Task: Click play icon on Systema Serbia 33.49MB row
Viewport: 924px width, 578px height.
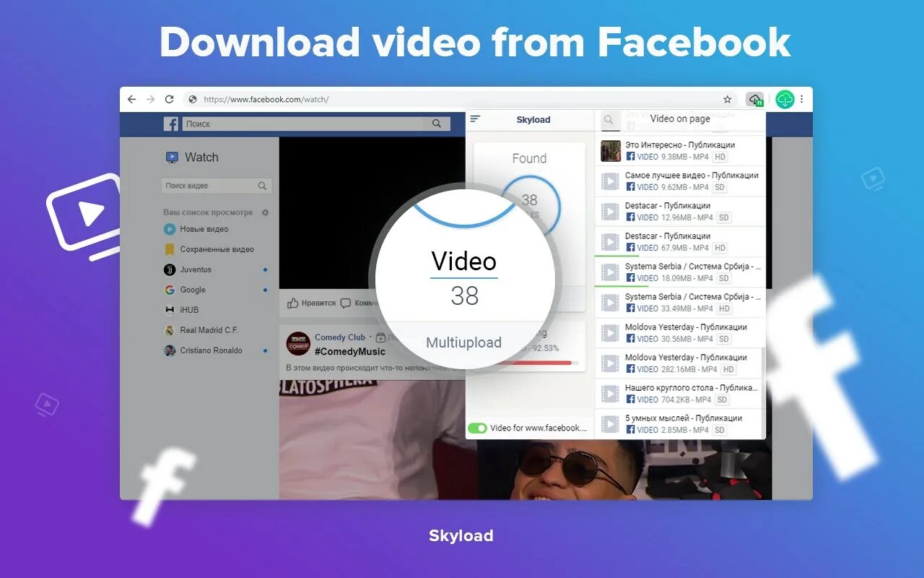Action: (611, 303)
